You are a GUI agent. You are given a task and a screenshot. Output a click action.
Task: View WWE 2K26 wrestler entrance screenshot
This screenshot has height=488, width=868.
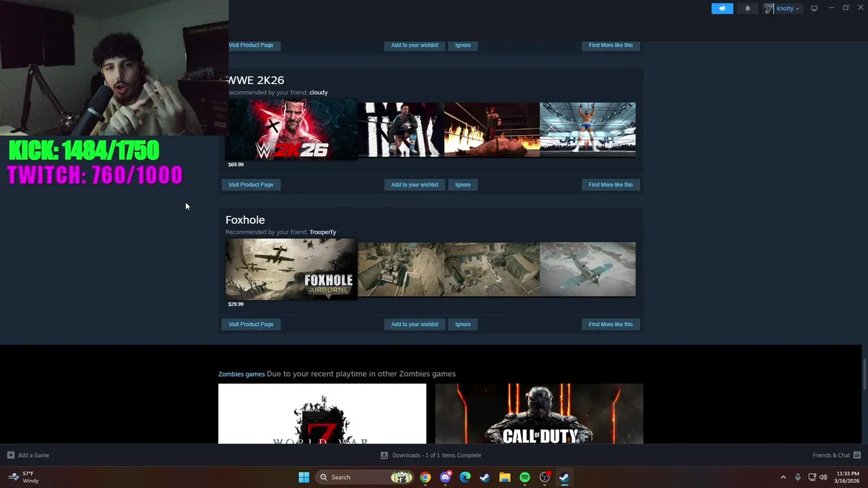(x=401, y=129)
